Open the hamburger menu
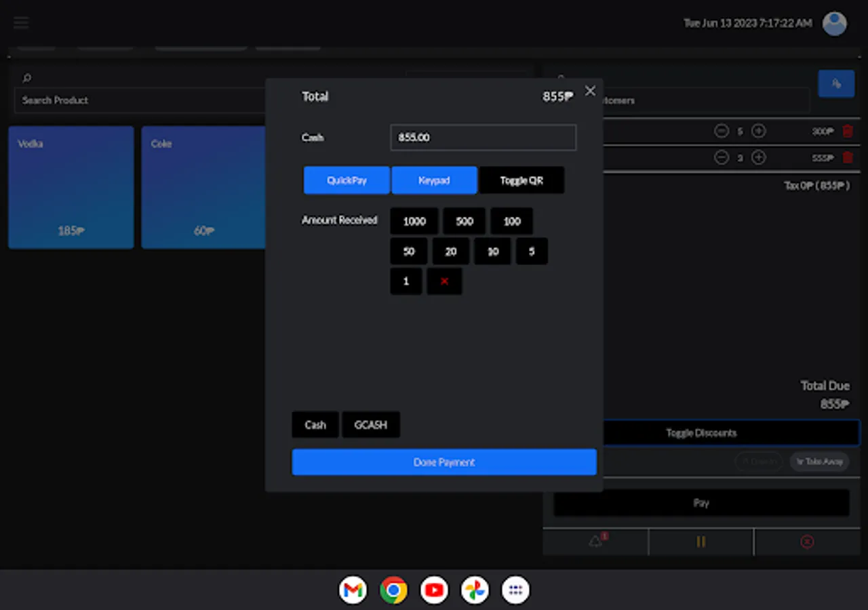 point(21,23)
